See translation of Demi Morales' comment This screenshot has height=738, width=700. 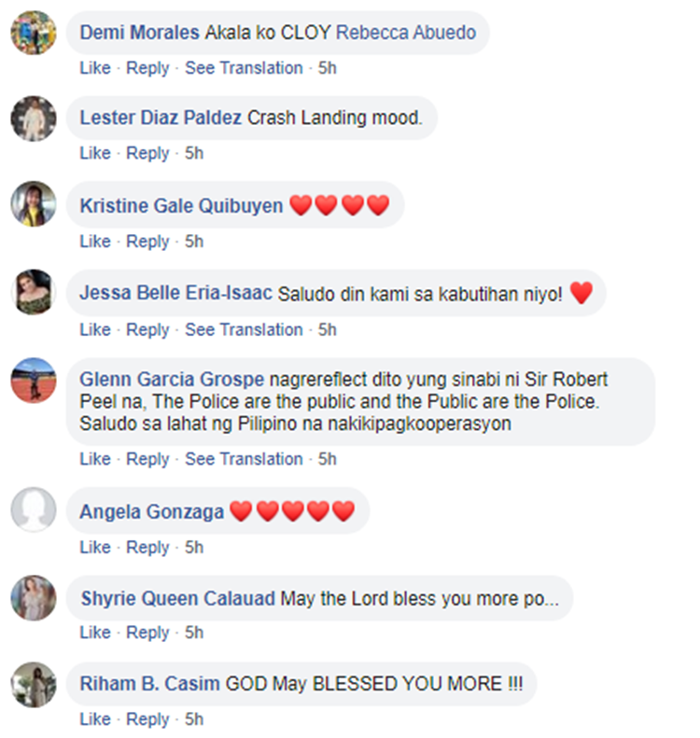click(x=244, y=68)
